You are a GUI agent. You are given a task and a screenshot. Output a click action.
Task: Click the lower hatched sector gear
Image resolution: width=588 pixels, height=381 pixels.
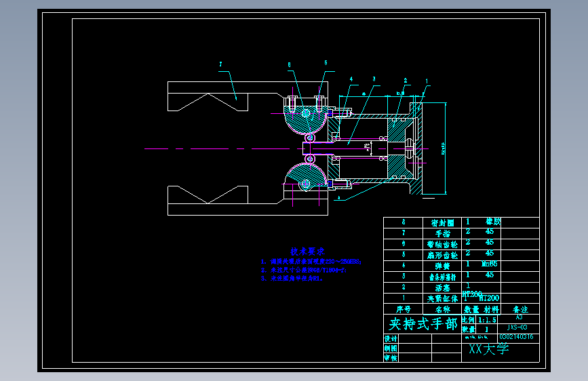[x=305, y=176]
